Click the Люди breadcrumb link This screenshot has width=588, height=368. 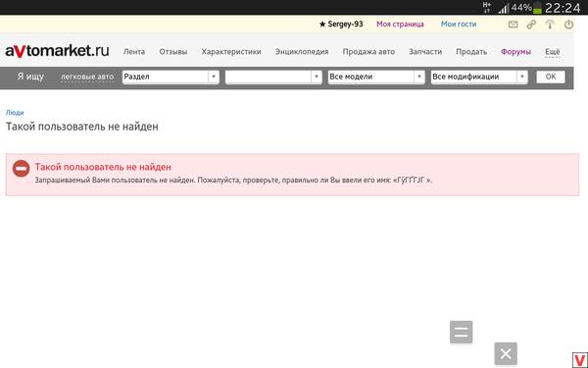coord(15,113)
